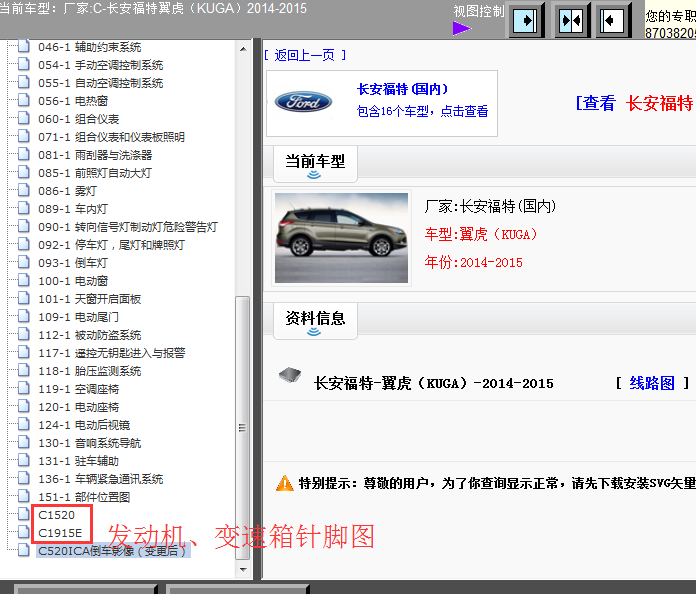Image resolution: width=696 pixels, height=594 pixels.
Task: Open 092-1 停车灯，尾灯和牌照灯 item
Action: coord(111,245)
